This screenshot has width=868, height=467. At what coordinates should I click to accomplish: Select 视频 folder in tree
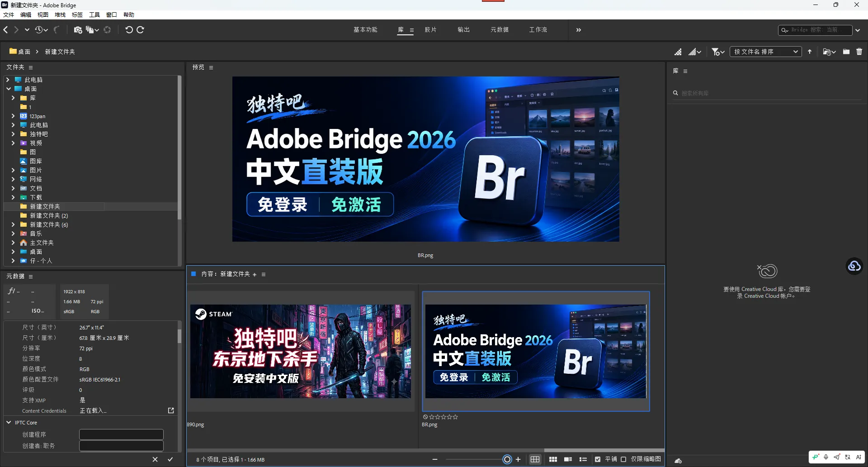[36, 143]
